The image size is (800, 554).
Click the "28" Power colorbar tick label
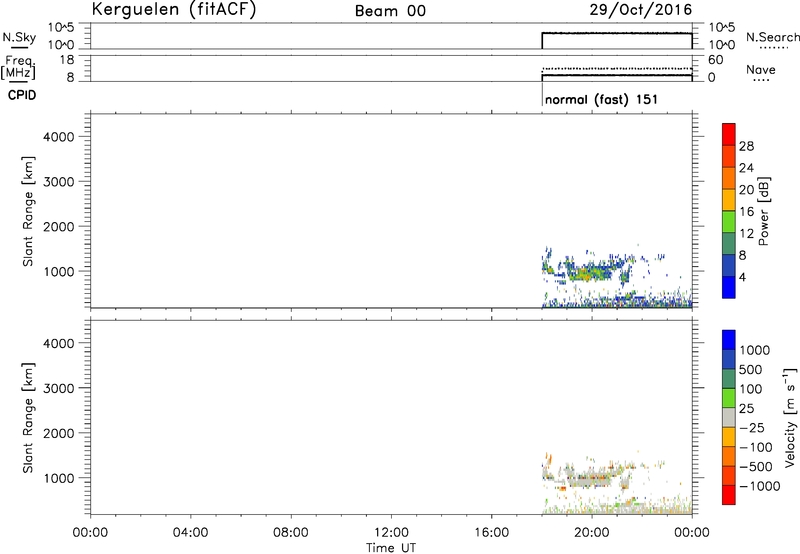pos(746,146)
